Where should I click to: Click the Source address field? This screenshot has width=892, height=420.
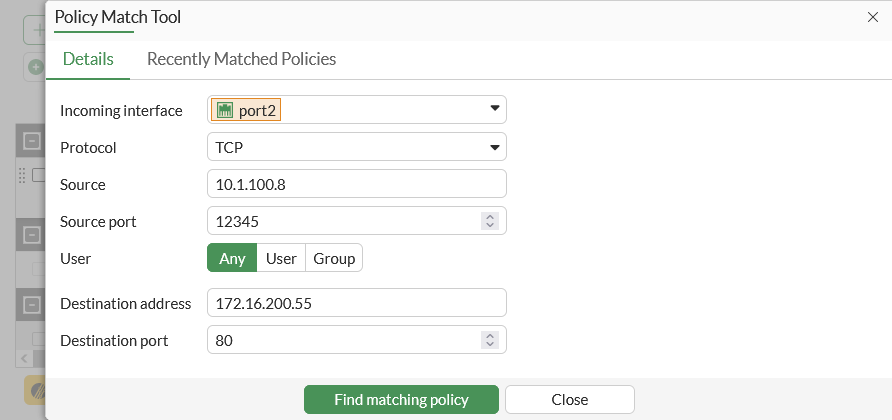point(356,184)
